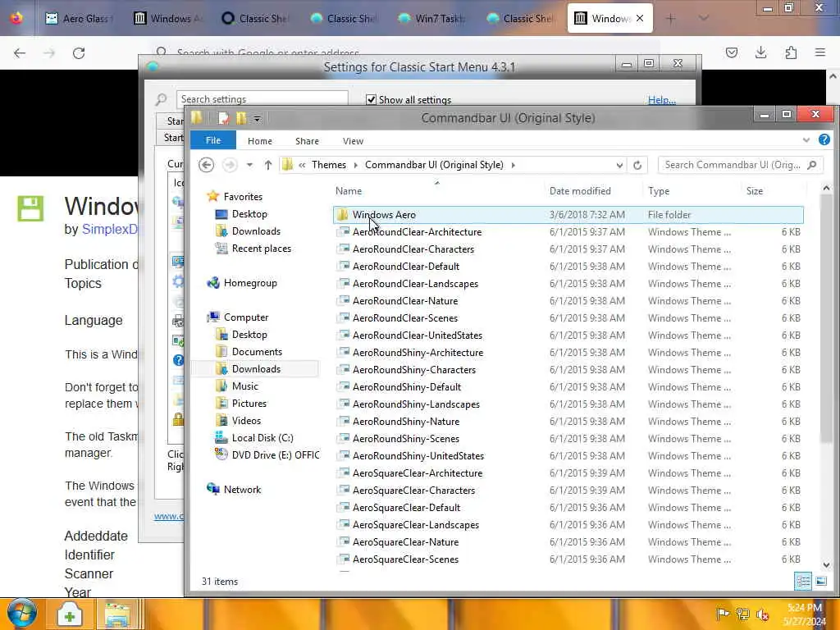Viewport: 840px width, 630px height.
Task: Save page to Pocket icon
Action: [731, 52]
